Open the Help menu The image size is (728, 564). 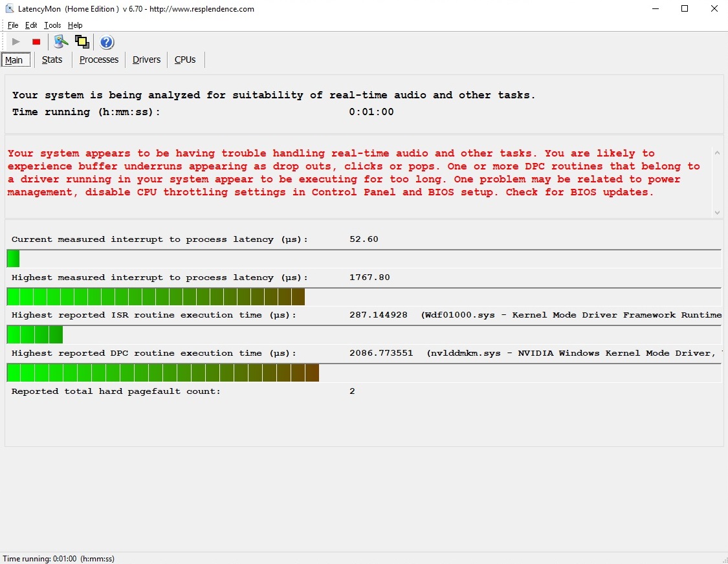tap(75, 25)
